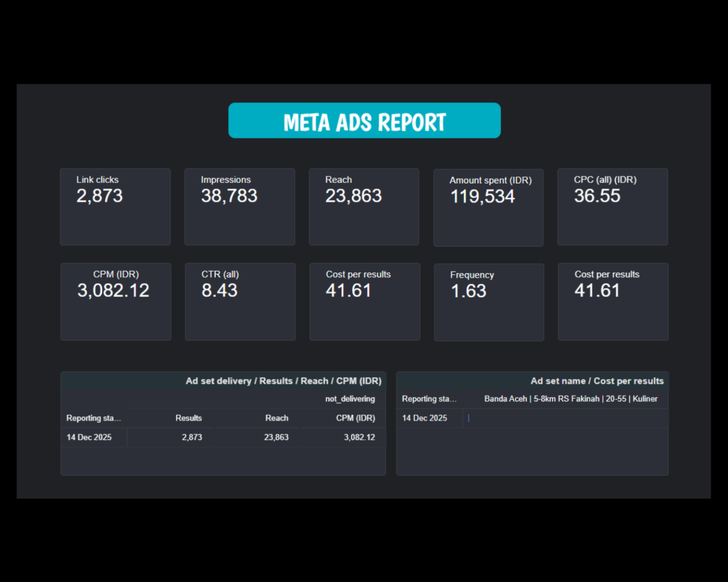
Task: Click the CPM (IDR) table column header
Action: tap(355, 418)
